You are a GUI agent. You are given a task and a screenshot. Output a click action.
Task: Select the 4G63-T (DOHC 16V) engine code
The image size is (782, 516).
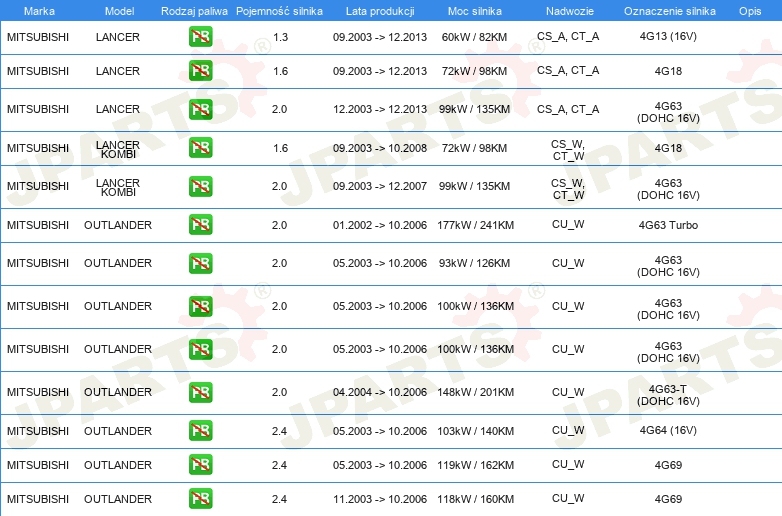pyautogui.click(x=668, y=395)
